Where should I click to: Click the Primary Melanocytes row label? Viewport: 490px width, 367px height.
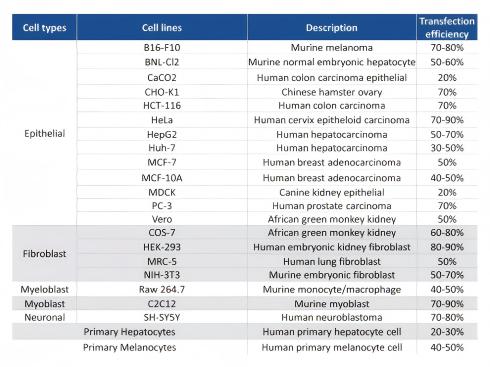129,347
